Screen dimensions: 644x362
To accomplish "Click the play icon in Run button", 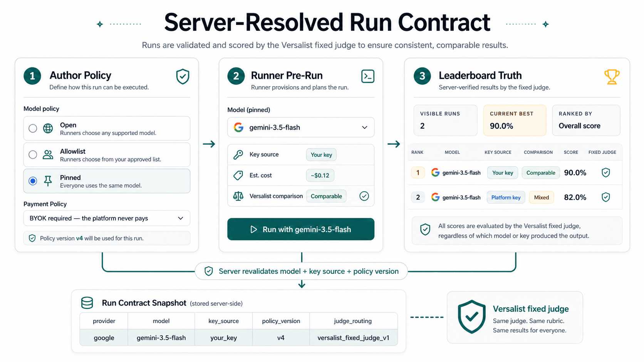I will [x=253, y=229].
